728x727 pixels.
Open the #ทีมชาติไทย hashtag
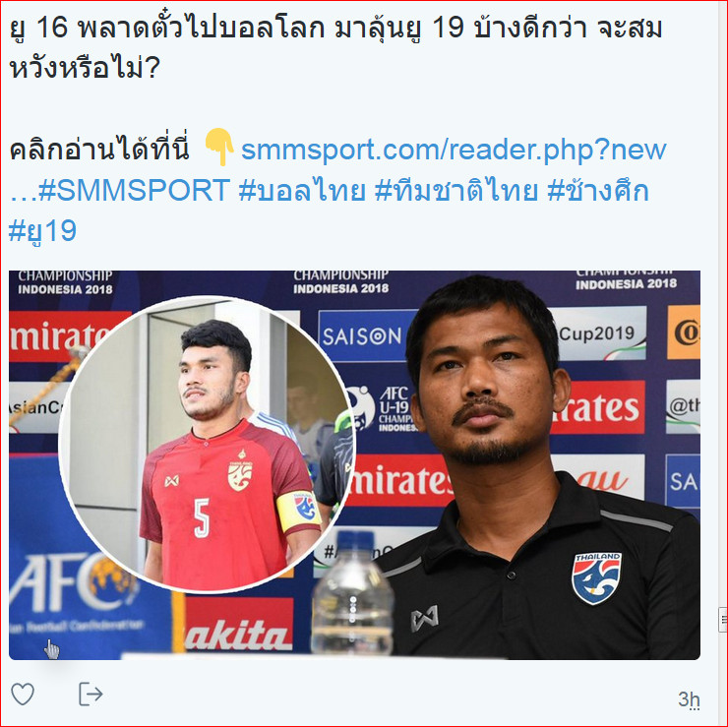tap(455, 190)
